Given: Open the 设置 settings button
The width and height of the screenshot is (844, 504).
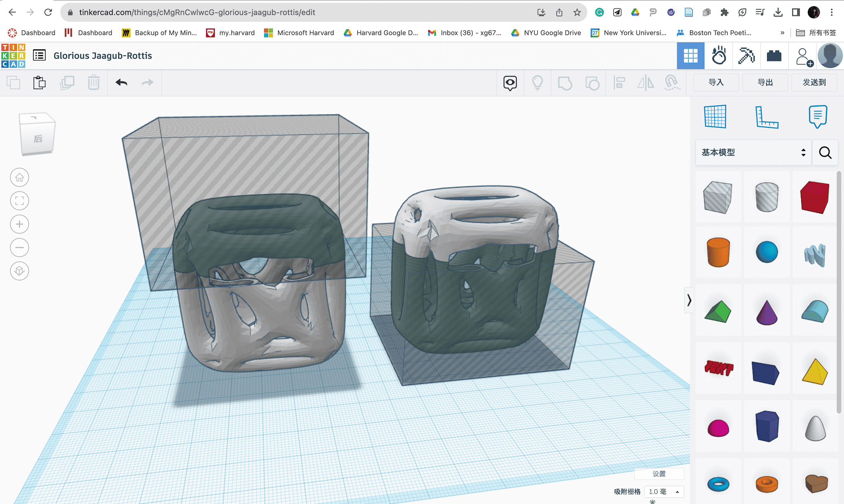Looking at the screenshot, I should point(659,474).
